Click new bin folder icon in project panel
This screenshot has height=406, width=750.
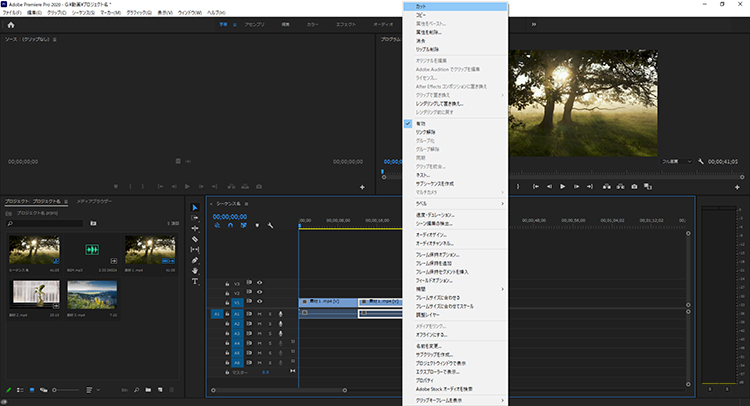148,390
